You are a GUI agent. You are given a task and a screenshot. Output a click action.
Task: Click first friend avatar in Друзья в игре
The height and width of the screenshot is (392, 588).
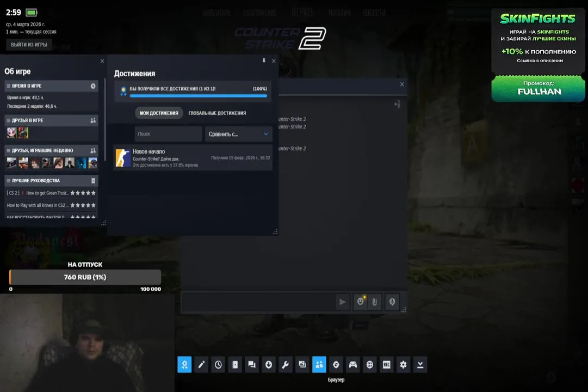coord(11,132)
